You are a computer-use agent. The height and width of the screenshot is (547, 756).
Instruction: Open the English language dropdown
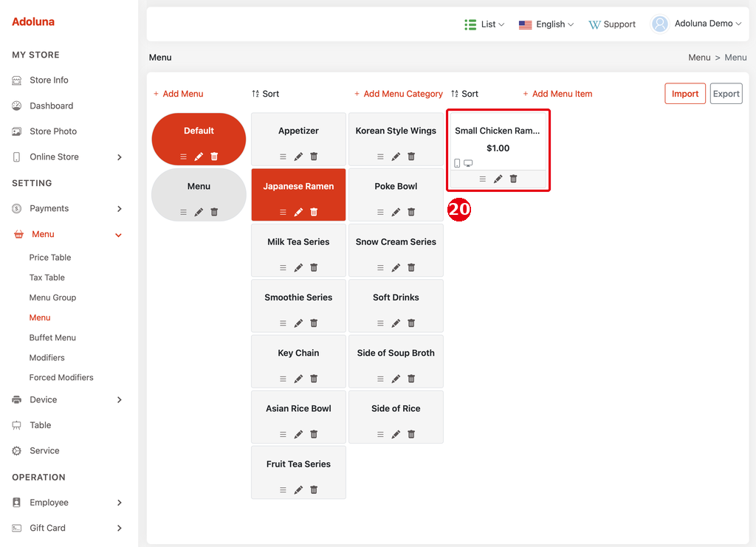pyautogui.click(x=546, y=24)
